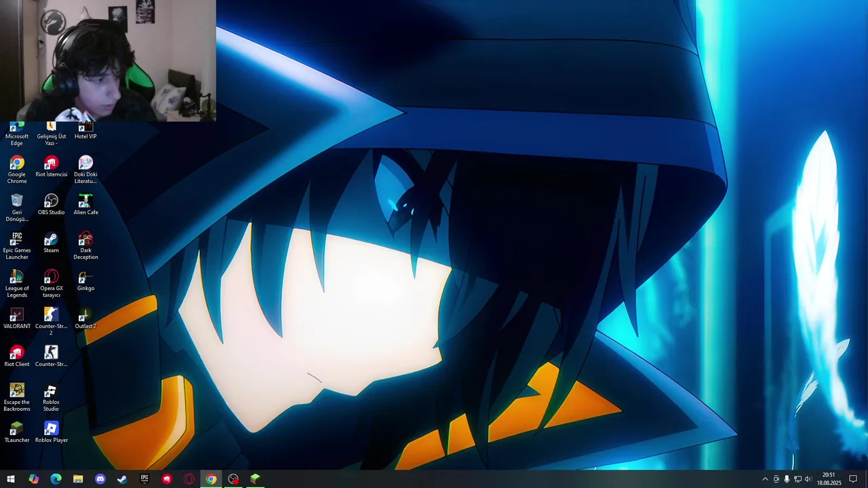Select the OBS Studio desktop shortcut
868x488 pixels.
click(x=52, y=205)
